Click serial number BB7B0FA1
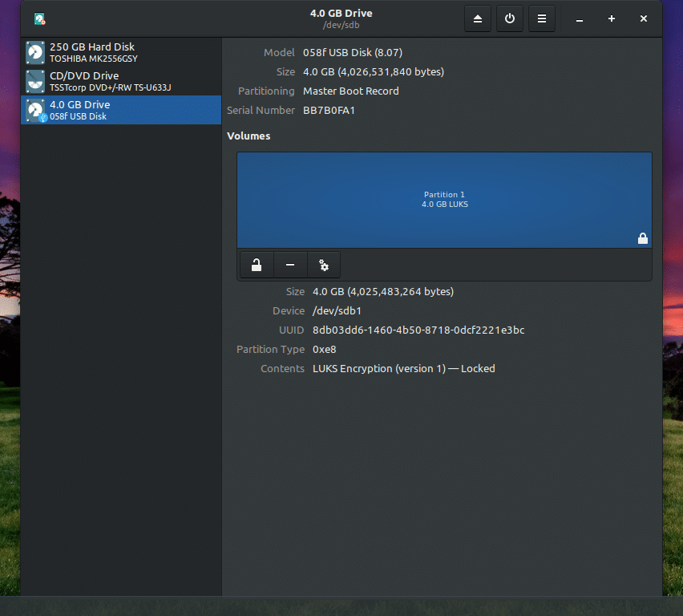Screen dimensions: 683x616 pos(329,111)
